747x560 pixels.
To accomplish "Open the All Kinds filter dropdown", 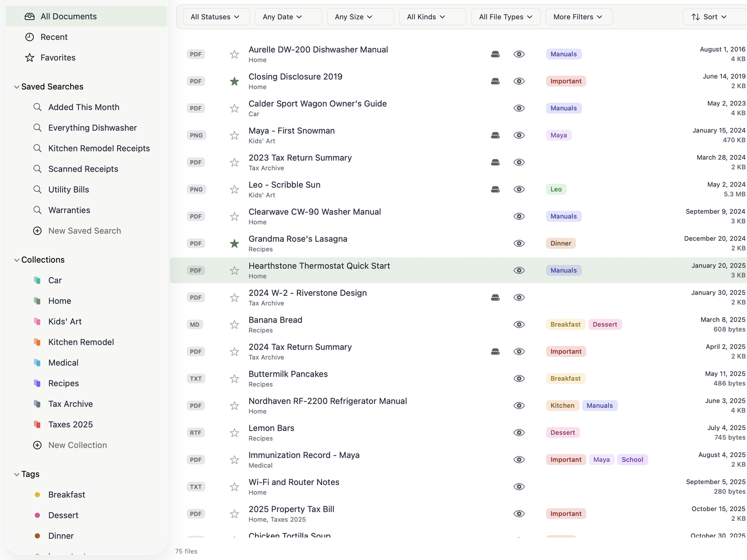I will 432,17.
